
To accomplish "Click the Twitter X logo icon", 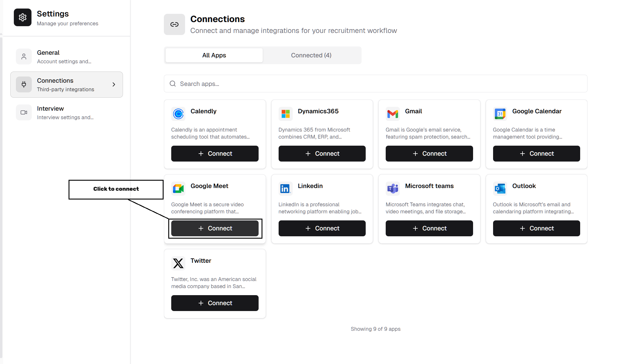I will pos(178,263).
